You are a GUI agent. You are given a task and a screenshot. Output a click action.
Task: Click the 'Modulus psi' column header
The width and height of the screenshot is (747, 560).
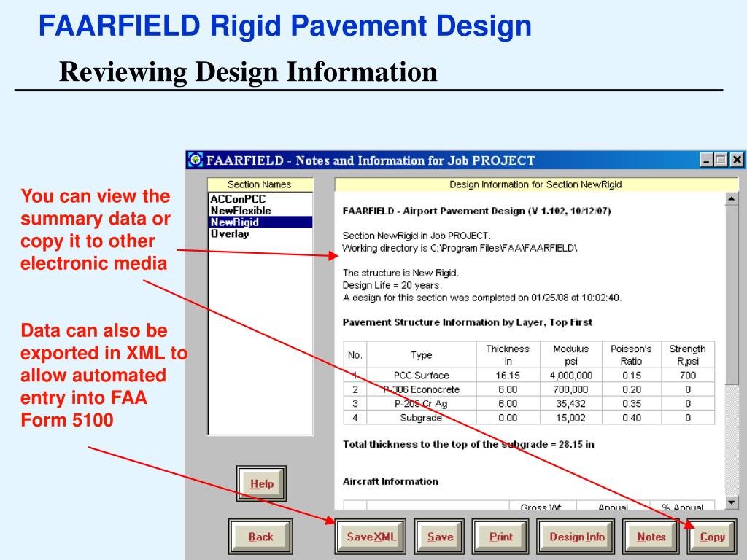pos(571,355)
